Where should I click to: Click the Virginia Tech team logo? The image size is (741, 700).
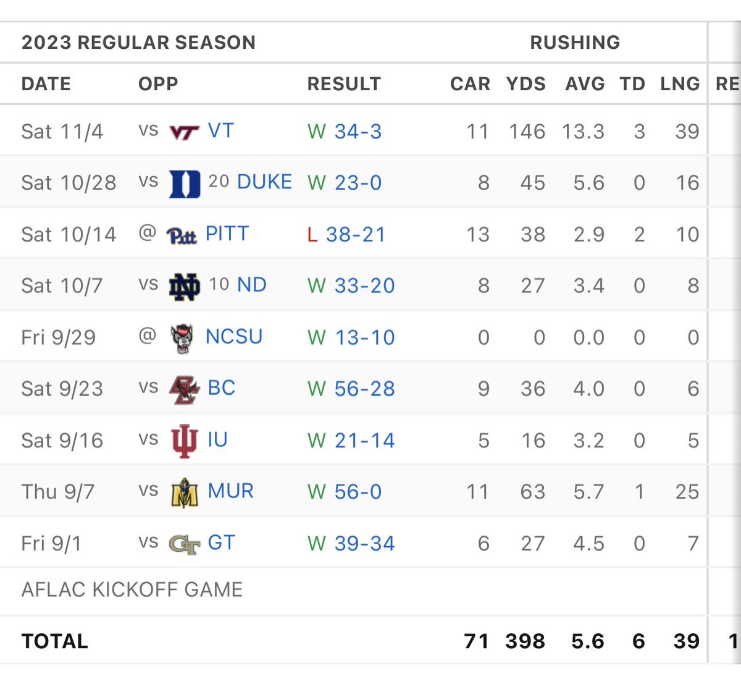184,133
